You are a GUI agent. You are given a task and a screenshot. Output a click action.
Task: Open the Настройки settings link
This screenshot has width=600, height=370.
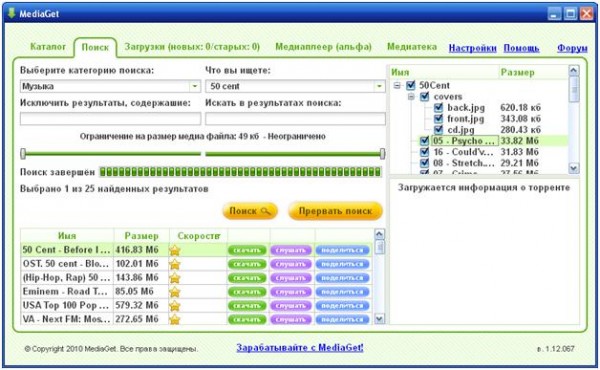click(473, 48)
